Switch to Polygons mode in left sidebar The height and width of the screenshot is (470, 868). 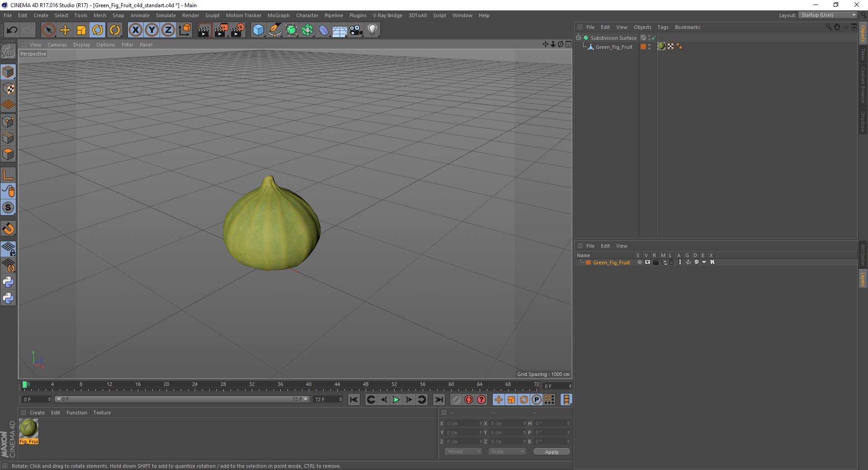[8, 154]
